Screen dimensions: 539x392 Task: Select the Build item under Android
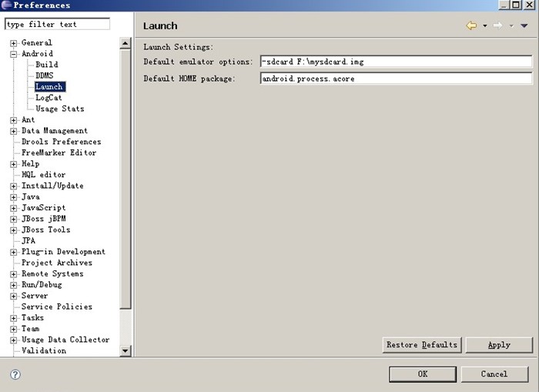(47, 64)
